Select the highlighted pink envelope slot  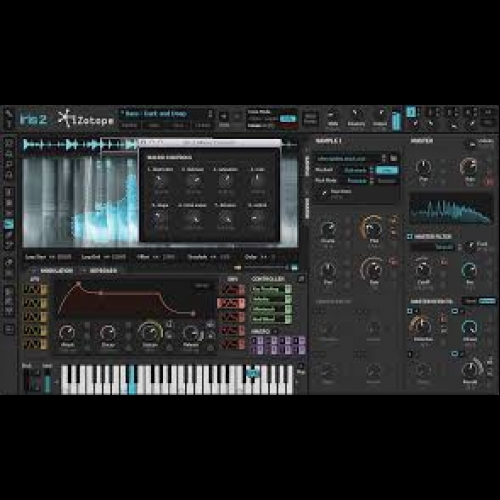231,303
